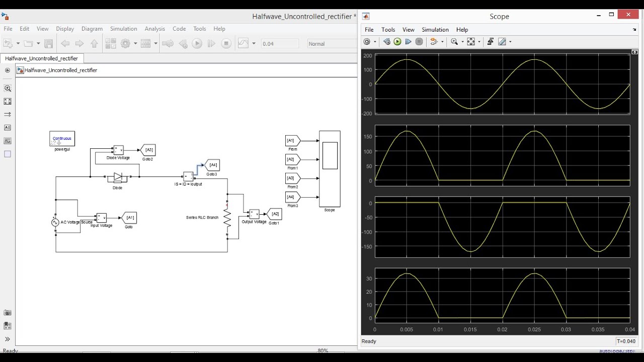This screenshot has width=644, height=362.
Task: Run the simulation in Simulink toolbar
Action: click(197, 44)
